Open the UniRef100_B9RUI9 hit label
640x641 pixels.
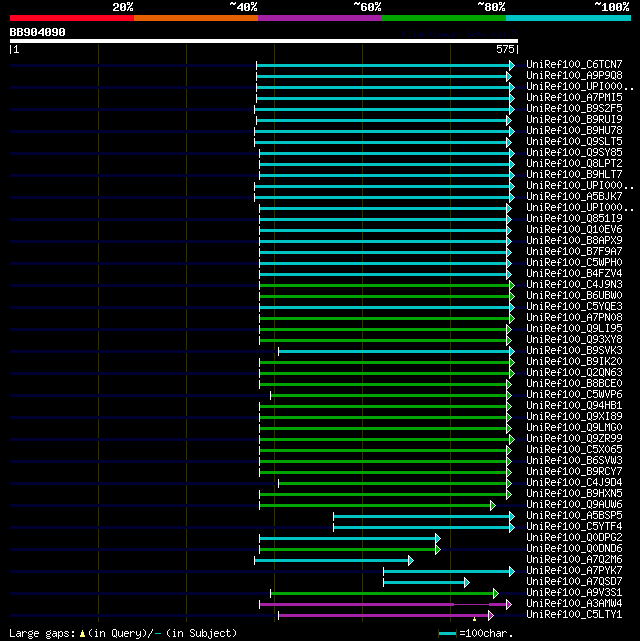point(574,120)
